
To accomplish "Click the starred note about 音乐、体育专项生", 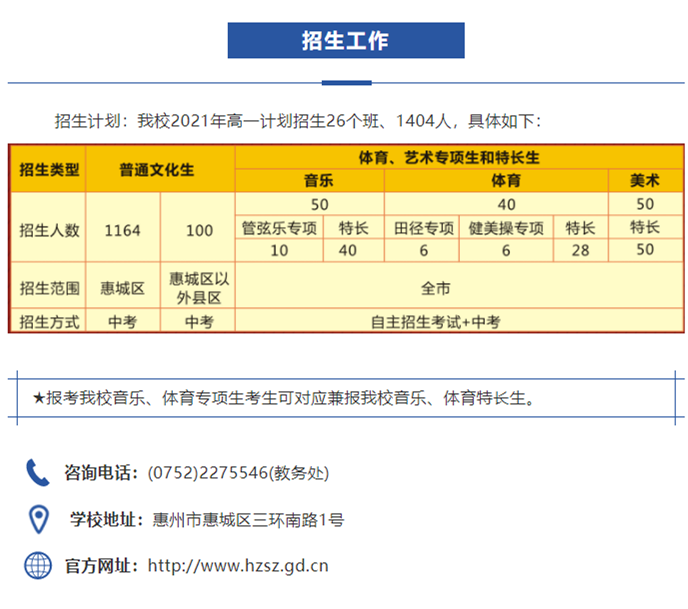I will [285, 398].
